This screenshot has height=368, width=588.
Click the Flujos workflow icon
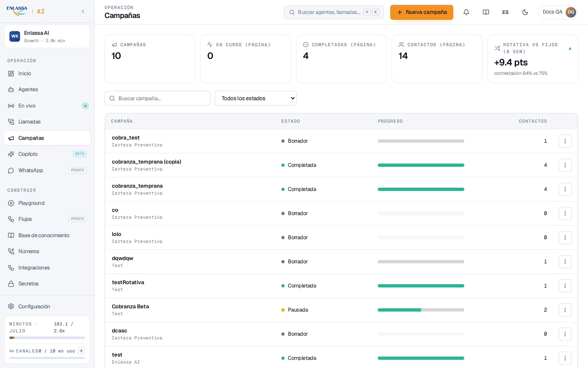11,219
